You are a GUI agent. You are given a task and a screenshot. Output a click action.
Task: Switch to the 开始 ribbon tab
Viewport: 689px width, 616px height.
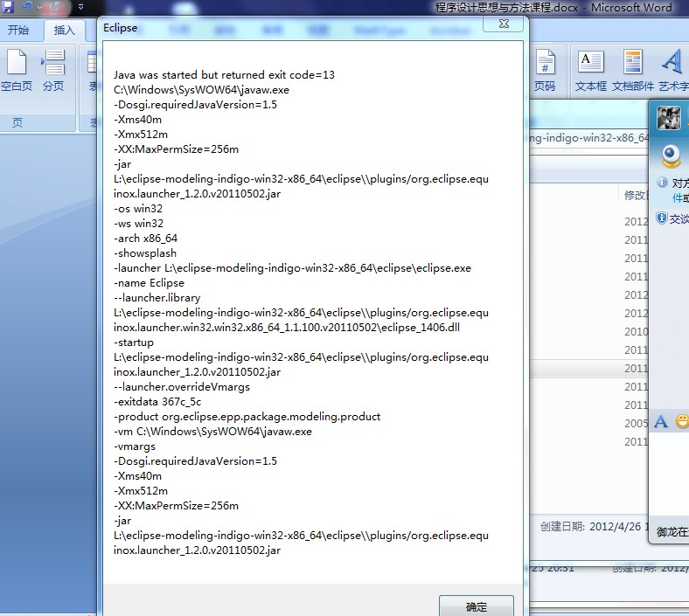tap(18, 30)
